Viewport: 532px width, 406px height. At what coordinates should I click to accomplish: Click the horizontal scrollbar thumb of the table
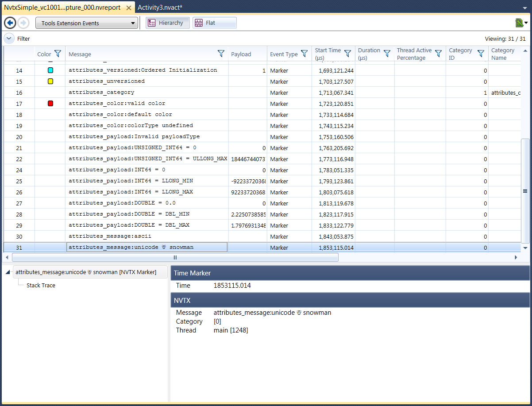(x=175, y=257)
